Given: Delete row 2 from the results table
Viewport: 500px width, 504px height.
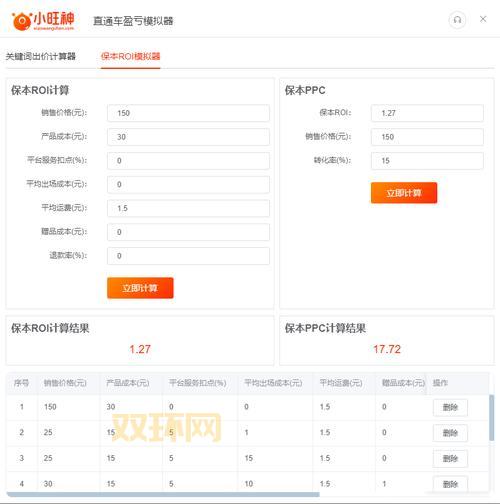Looking at the screenshot, I should [450, 433].
